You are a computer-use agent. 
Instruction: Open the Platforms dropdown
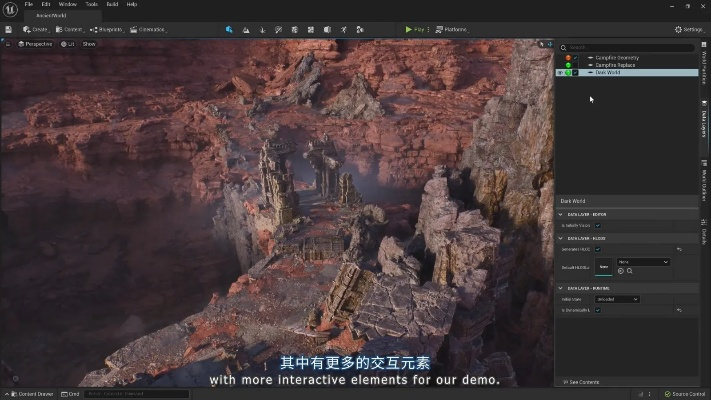click(x=452, y=29)
